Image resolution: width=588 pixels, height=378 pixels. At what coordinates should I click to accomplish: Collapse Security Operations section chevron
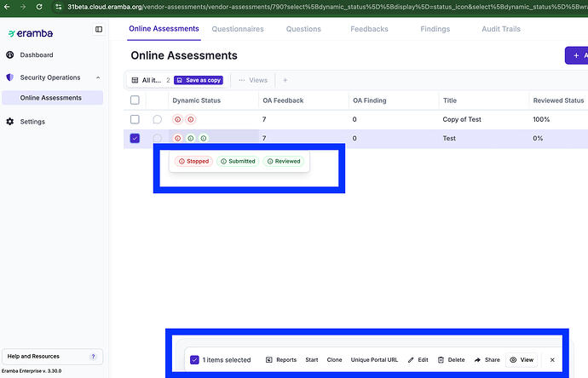(98, 77)
